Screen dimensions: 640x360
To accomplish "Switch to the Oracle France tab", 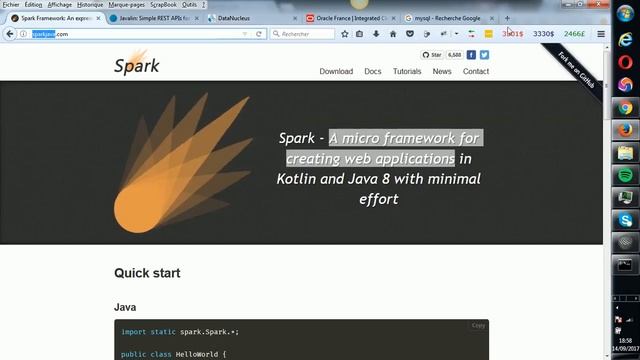I will pyautogui.click(x=351, y=18).
